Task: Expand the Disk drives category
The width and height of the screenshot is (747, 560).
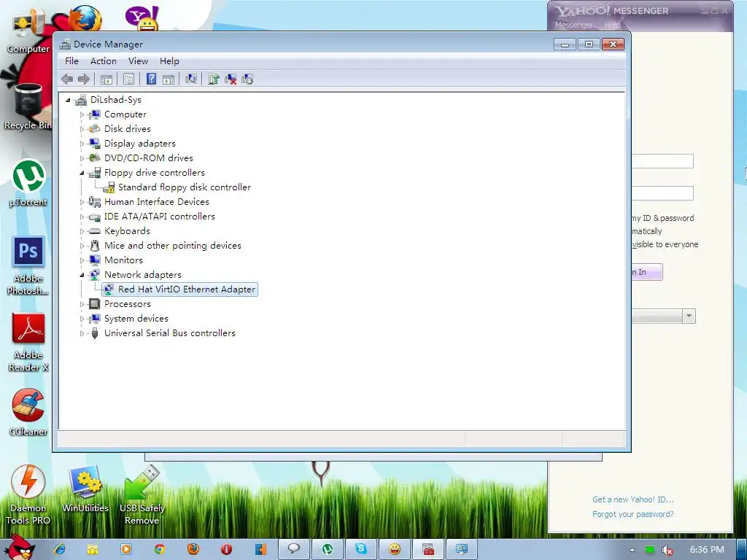Action: click(82, 129)
